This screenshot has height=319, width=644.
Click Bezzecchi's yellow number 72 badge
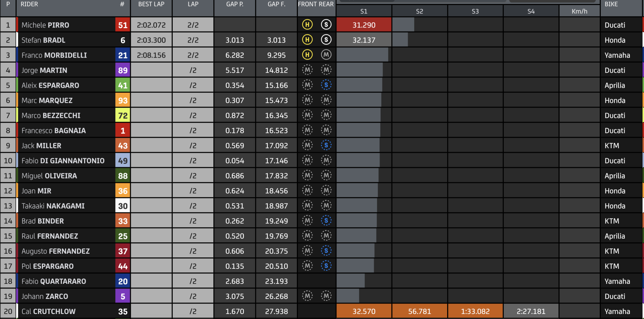tap(123, 115)
